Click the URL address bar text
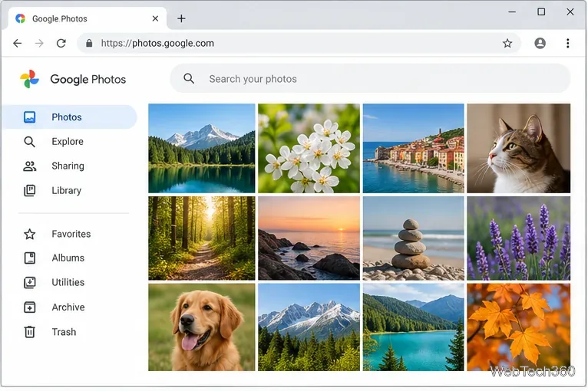 157,44
